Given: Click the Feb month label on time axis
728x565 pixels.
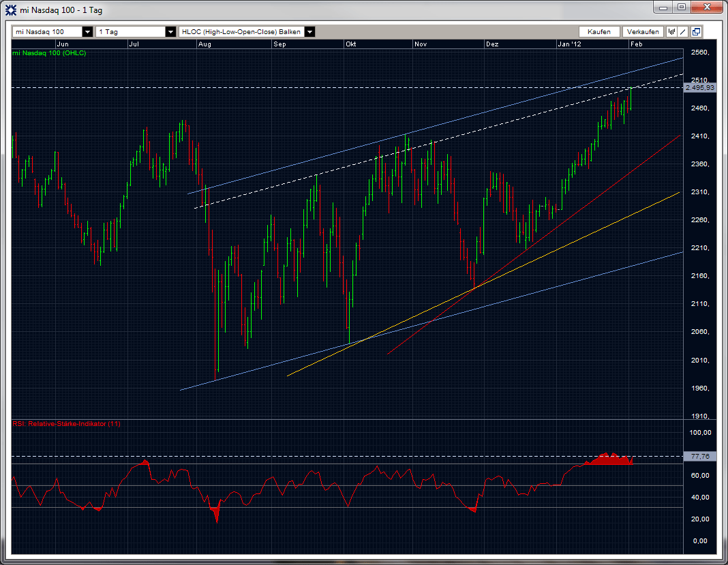Looking at the screenshot, I should [x=636, y=44].
